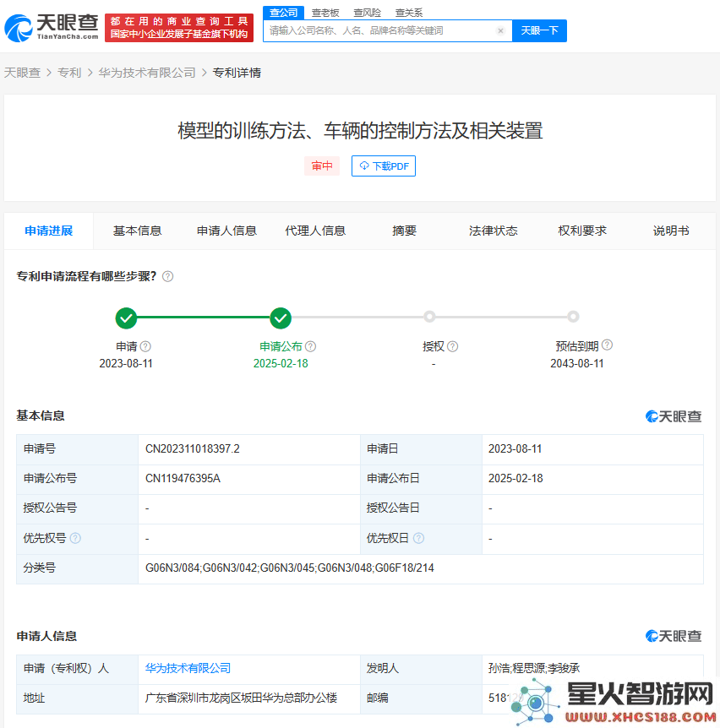Switch to the 申请进展 tab
This screenshot has height=728, width=720.
coord(49,231)
